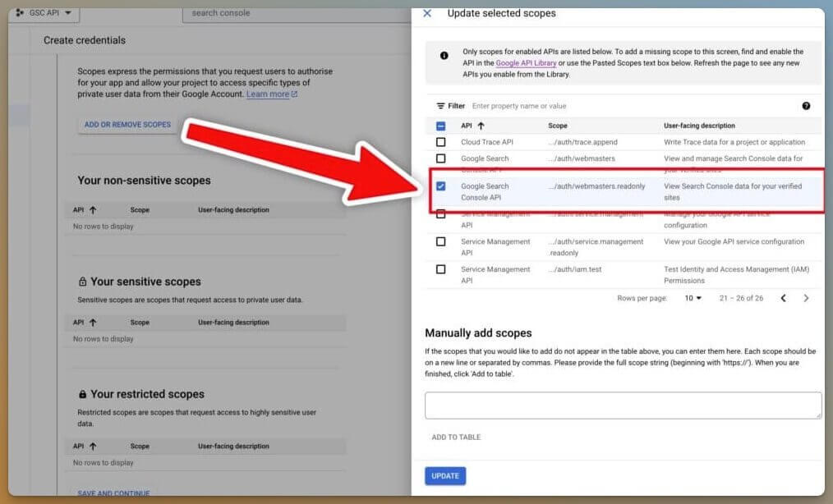Check the webmasters scope checkbox for Google Search
This screenshot has width=833, height=504.
(x=440, y=158)
